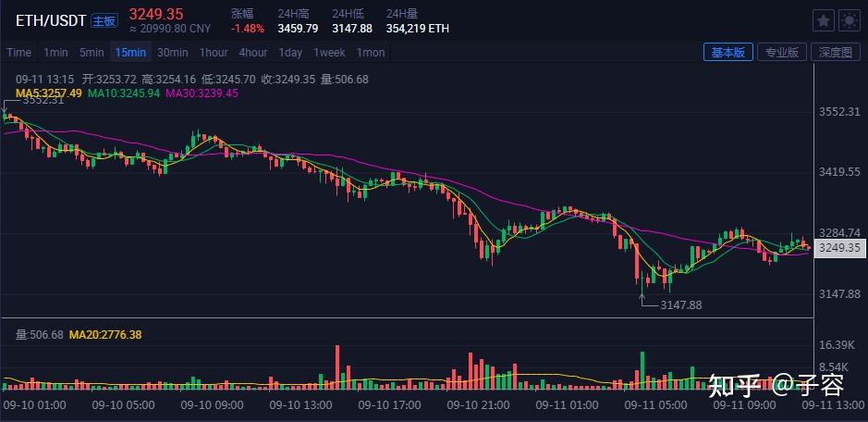
Task: Switch to 基本版 basic chart view
Action: coord(727,53)
